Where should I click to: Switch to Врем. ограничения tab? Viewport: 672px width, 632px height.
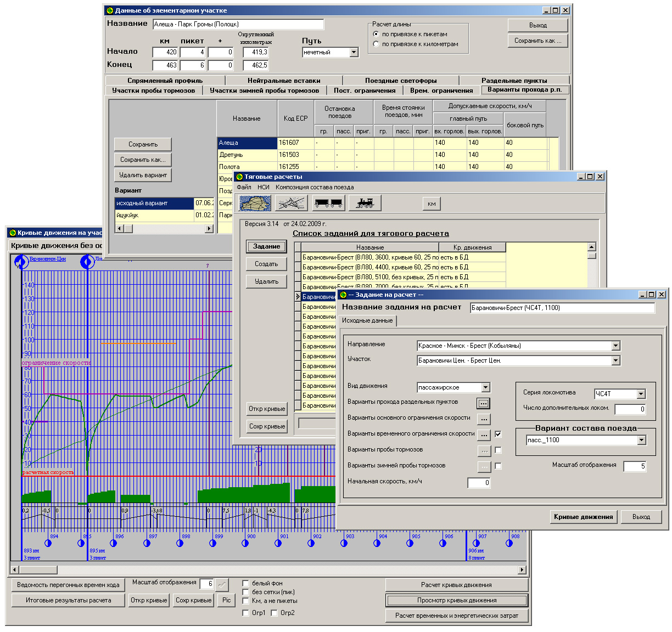pyautogui.click(x=441, y=91)
